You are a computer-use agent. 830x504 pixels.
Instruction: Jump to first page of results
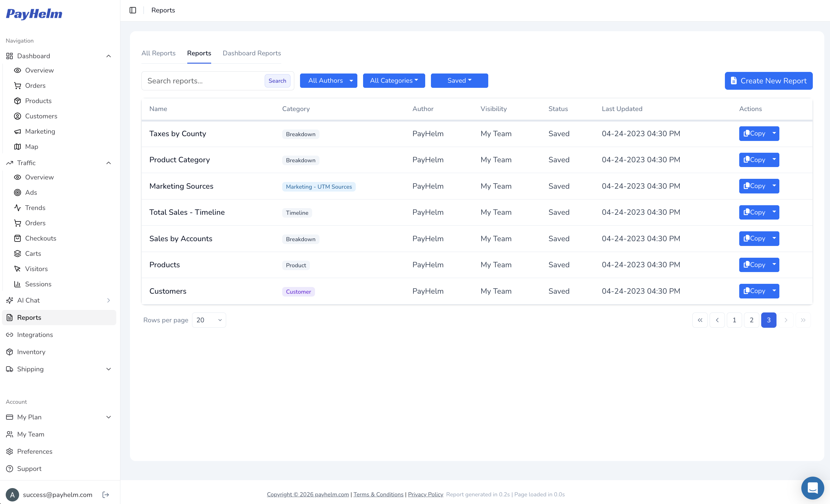pos(700,320)
